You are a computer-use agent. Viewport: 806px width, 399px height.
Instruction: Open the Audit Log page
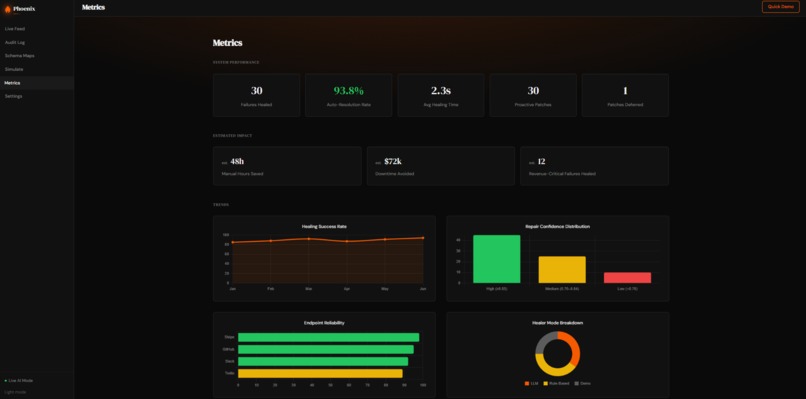pos(15,42)
